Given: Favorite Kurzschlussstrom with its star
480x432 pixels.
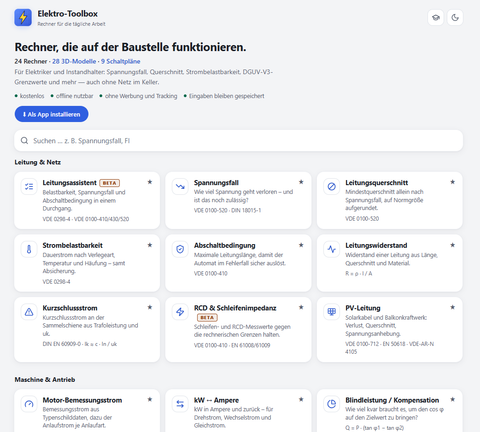Looking at the screenshot, I should point(150,307).
